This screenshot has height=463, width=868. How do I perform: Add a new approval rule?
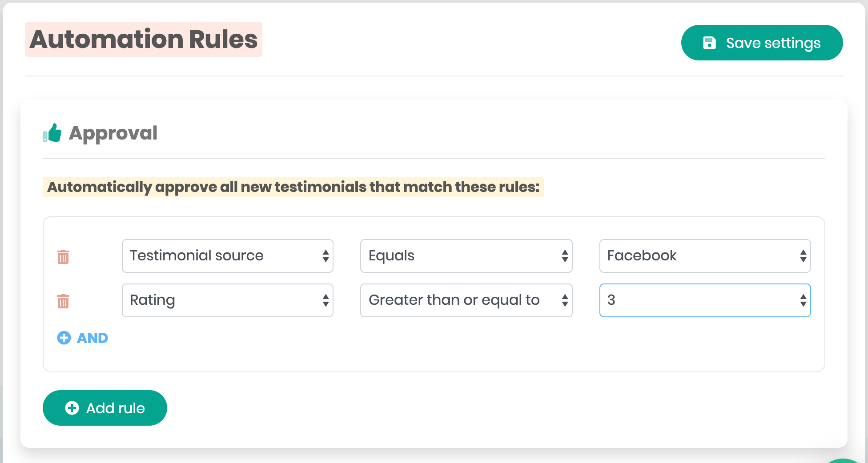105,408
